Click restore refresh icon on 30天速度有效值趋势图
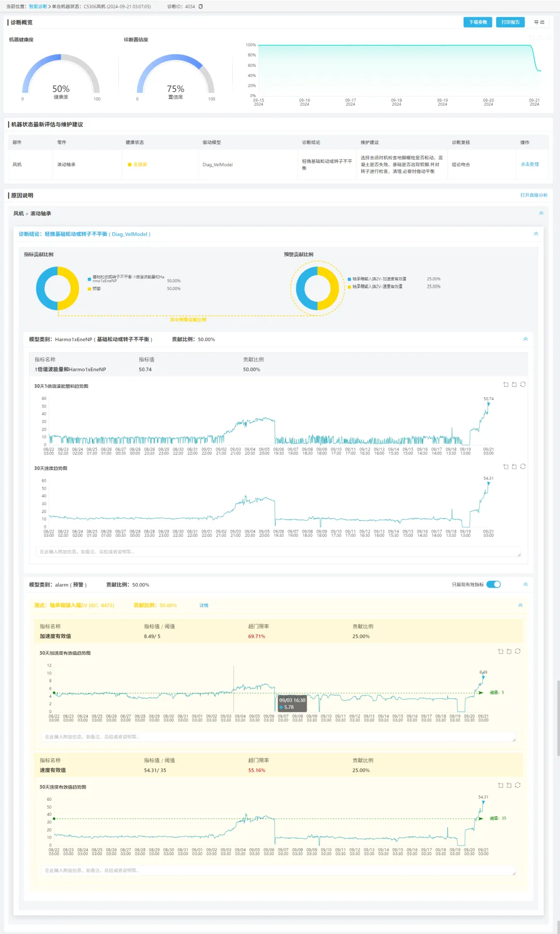The image size is (560, 934). point(517,786)
